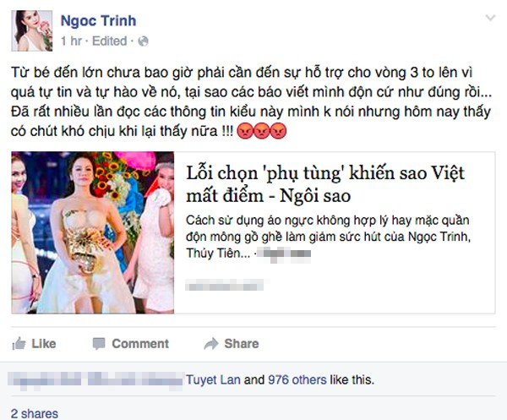Screen dimensions: 507x420
Task: Click the Like button label
Action: coord(44,343)
